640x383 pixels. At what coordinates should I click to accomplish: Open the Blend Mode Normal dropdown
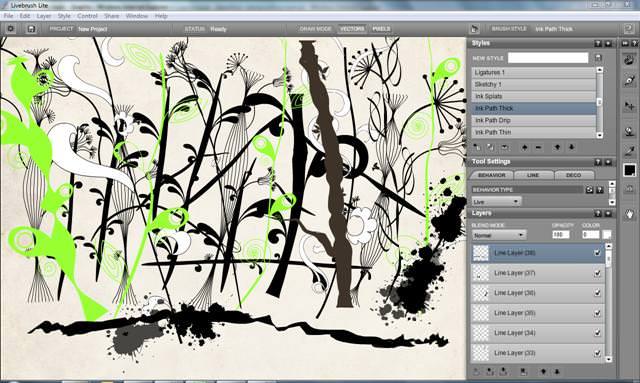tap(499, 235)
